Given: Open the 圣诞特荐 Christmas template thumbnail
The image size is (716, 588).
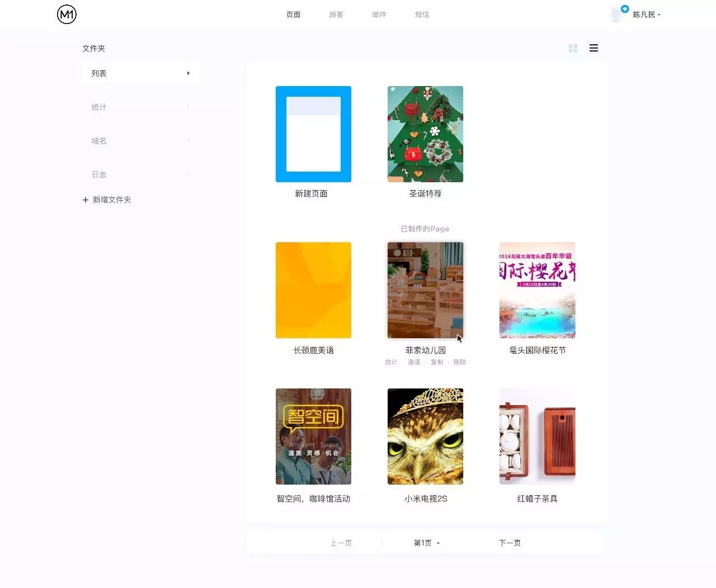Looking at the screenshot, I should 425,134.
